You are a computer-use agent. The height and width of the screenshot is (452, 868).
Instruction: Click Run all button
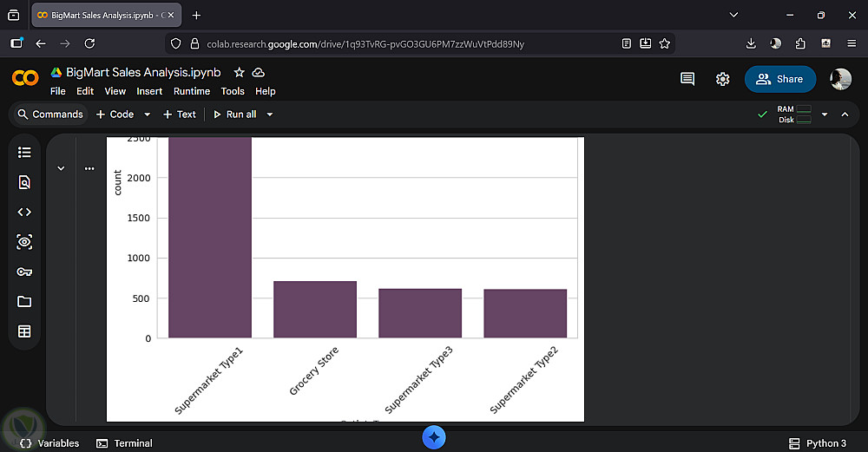[x=234, y=115]
